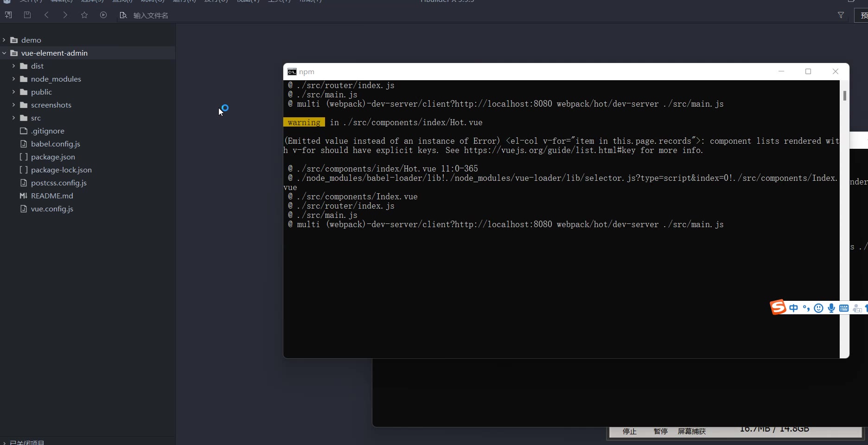
Task: Click the save file toolbar icon
Action: 27,15
